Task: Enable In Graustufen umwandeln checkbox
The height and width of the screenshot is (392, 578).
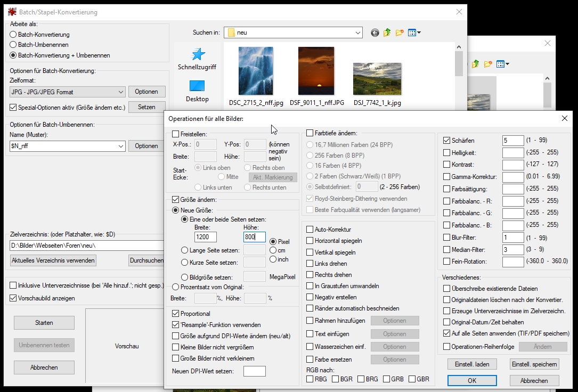Action: pyautogui.click(x=310, y=286)
